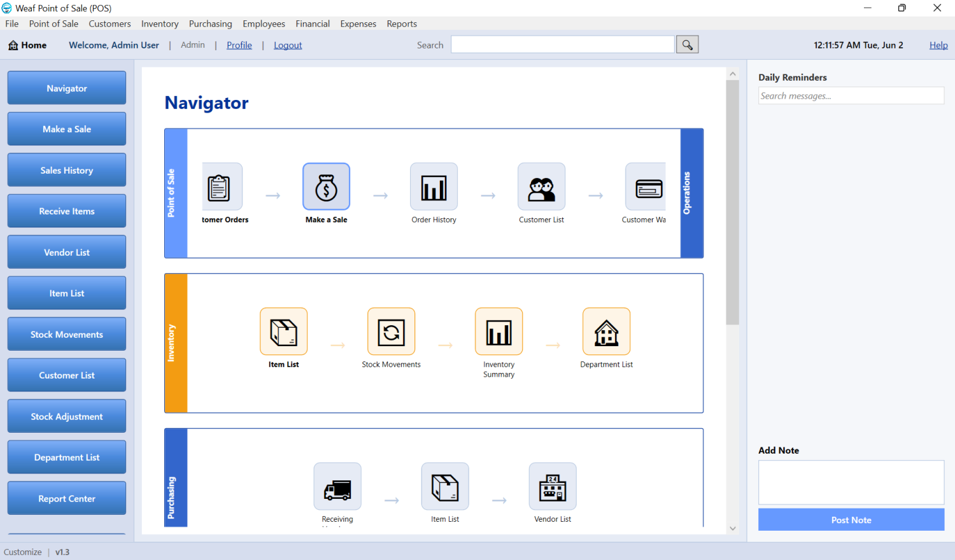Click the Admin role text
Image resolution: width=955 pixels, height=560 pixels.
[x=193, y=45]
